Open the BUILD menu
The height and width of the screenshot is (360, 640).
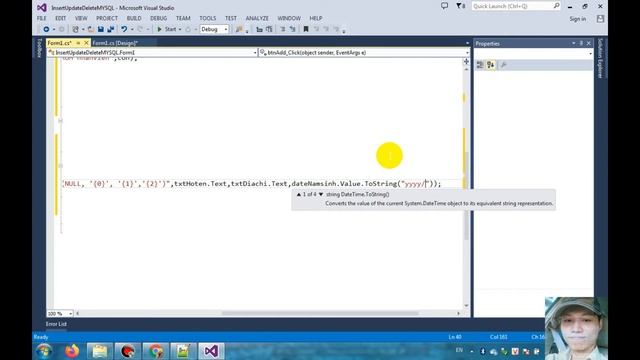(x=134, y=18)
